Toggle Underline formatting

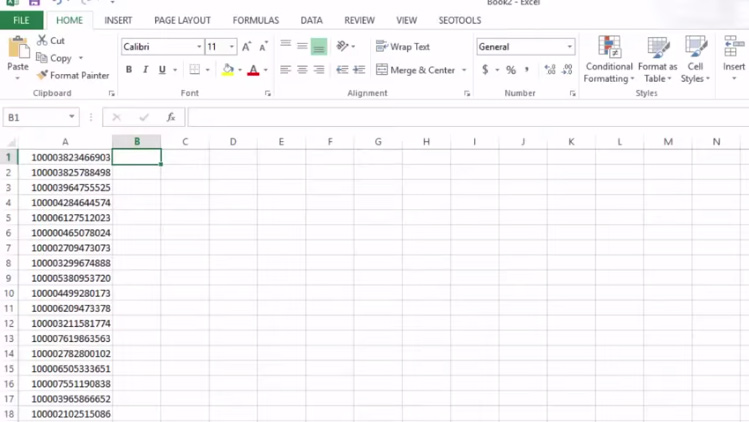point(162,69)
